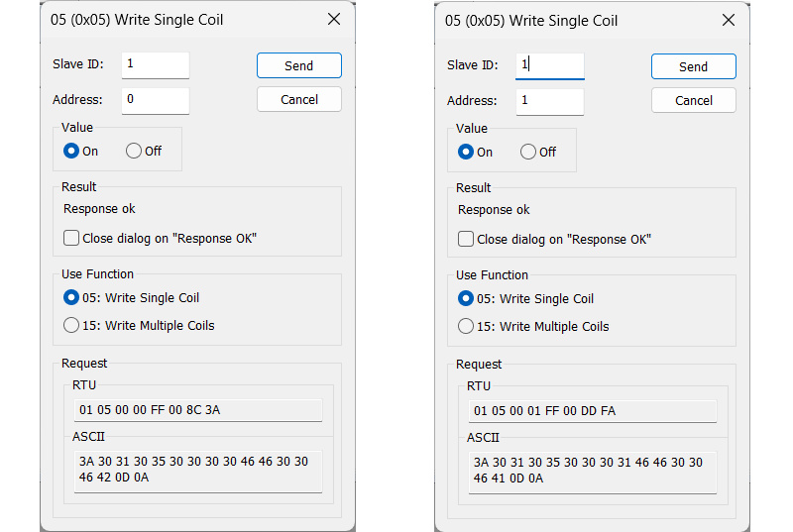Select the Off value in right dialog
The image size is (793, 532).
point(528,152)
